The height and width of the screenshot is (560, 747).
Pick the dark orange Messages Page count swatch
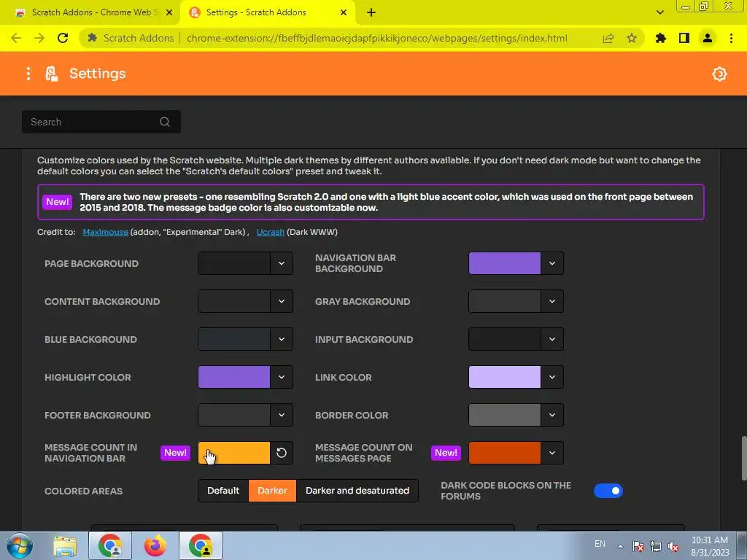[505, 453]
